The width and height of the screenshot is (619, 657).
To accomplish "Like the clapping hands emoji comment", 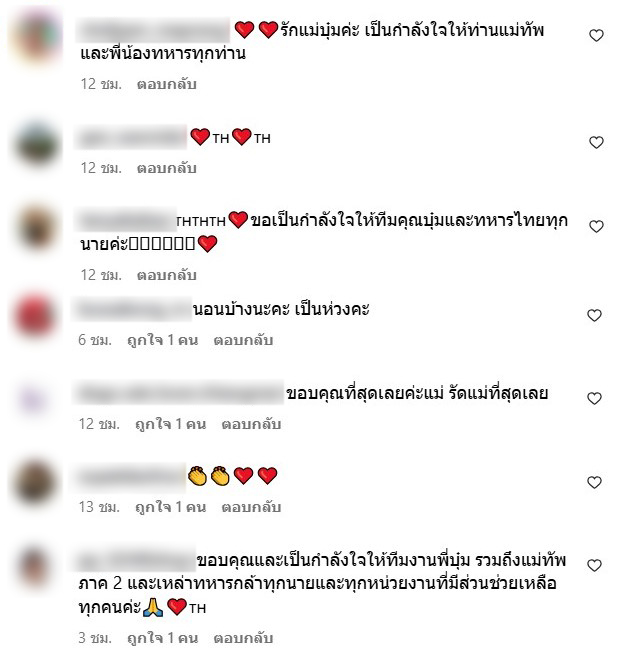I will pyautogui.click(x=594, y=482).
